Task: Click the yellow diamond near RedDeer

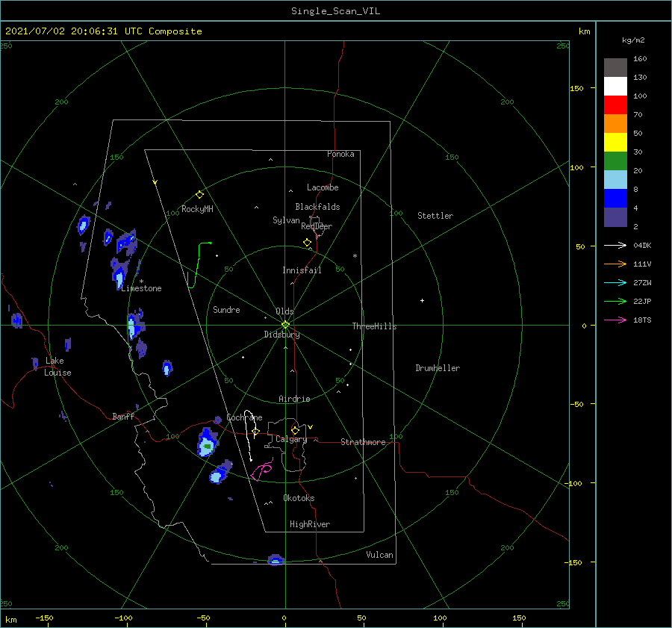Action: 307,243
